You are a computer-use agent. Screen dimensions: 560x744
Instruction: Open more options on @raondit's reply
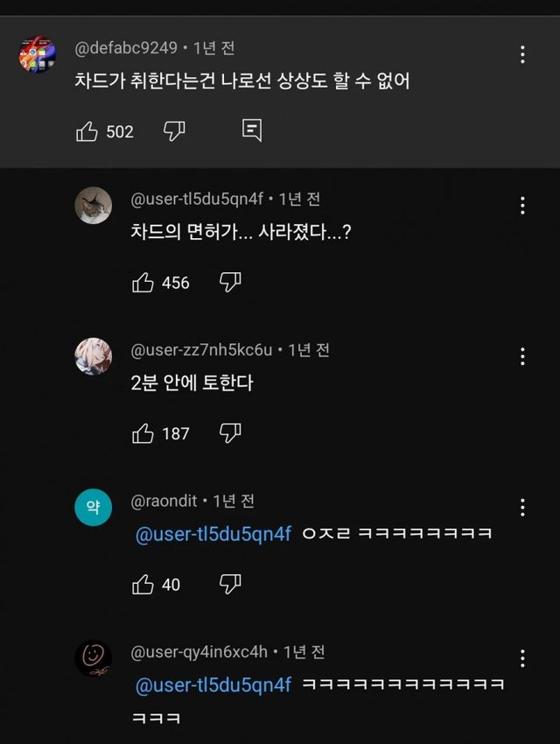click(522, 508)
